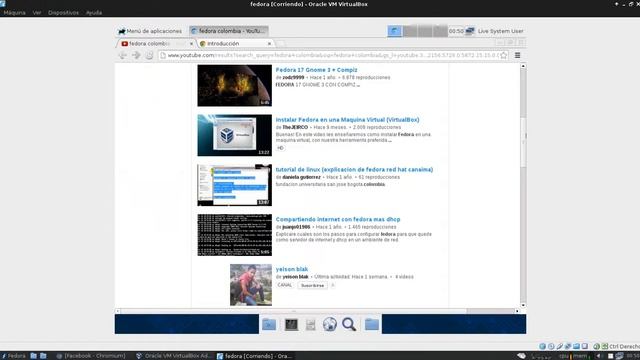Click the scroll-down arrow of the page
This screenshot has width=640, height=360.
(523, 305)
